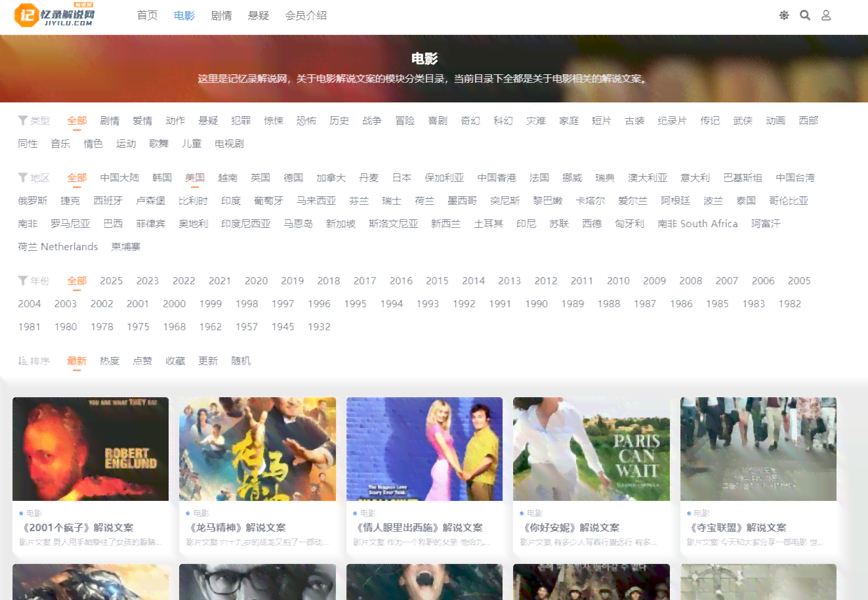Filter by genre 恐怖
The image size is (868, 600).
click(x=306, y=121)
